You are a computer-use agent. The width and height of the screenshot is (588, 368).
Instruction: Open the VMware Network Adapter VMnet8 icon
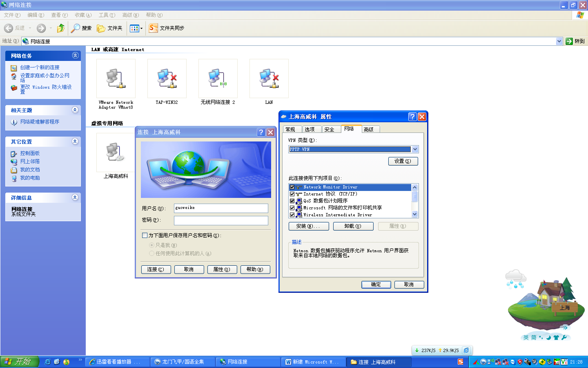(116, 79)
